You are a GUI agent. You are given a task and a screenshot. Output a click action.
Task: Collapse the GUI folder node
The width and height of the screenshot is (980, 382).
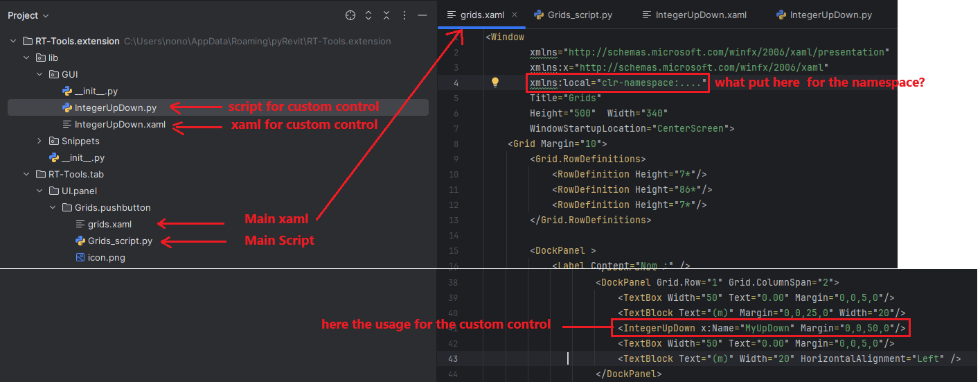[x=40, y=74]
